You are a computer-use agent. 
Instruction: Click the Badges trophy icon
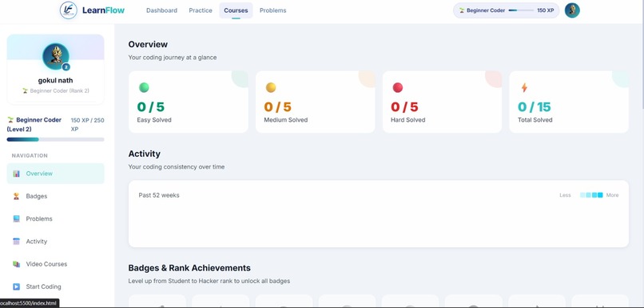17,196
